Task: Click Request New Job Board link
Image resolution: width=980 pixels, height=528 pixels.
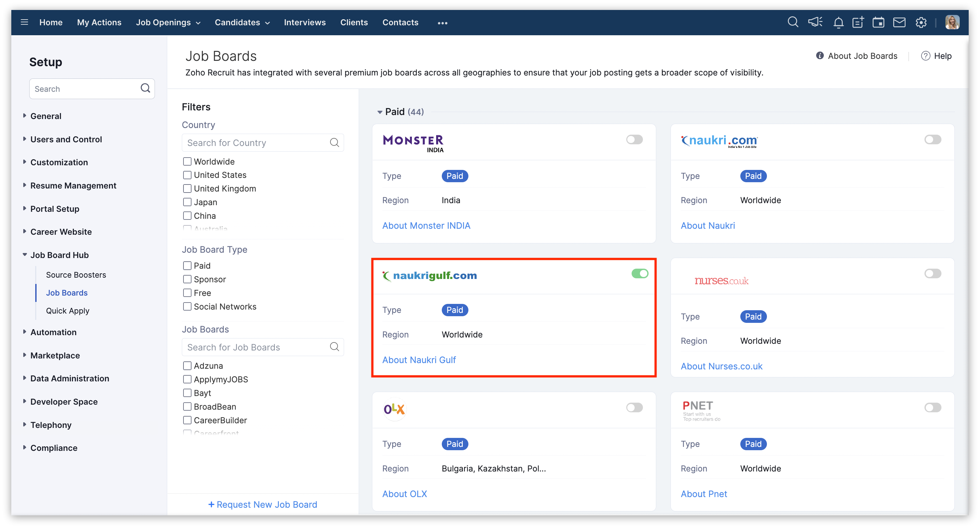Action: point(263,504)
